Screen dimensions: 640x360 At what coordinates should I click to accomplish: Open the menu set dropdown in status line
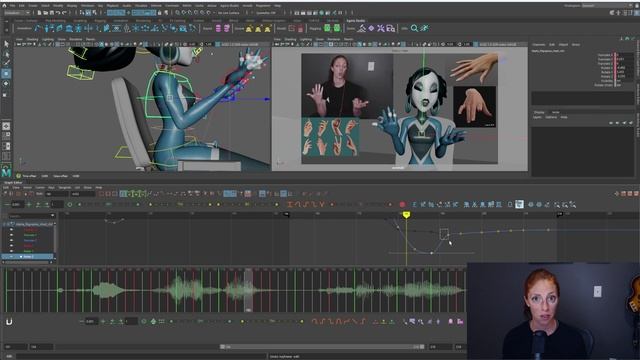pyautogui.click(x=16, y=13)
